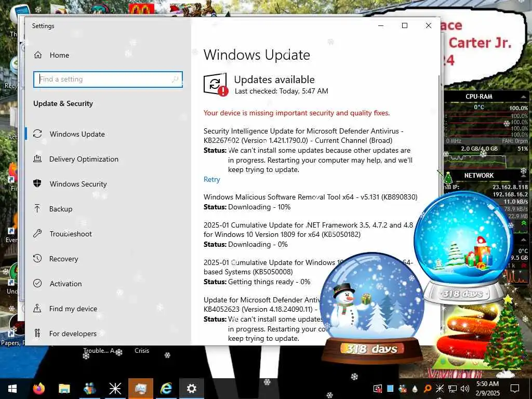Launch Firefox from the taskbar
This screenshot has height=399, width=532.
[x=38, y=389]
